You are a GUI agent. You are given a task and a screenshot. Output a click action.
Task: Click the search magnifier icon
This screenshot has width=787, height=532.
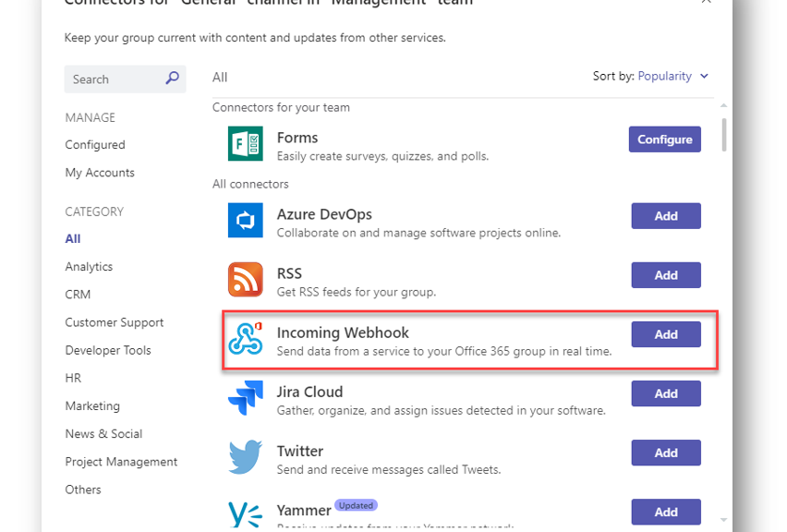tap(172, 78)
